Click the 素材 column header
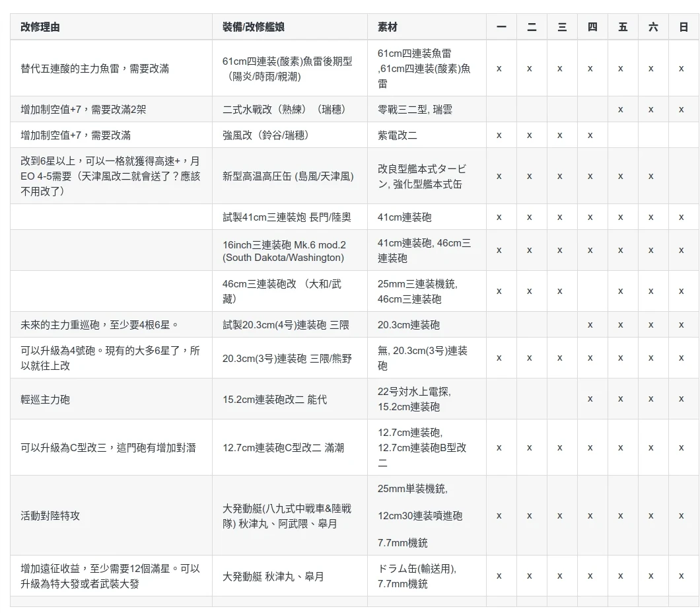Viewport: 700px width, 613px height. coord(388,27)
